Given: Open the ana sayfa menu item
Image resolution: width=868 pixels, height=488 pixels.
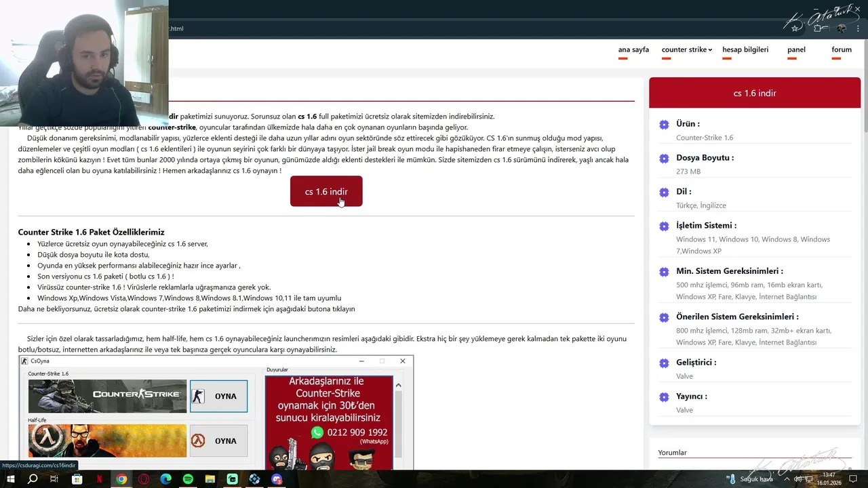Looking at the screenshot, I should [x=633, y=49].
